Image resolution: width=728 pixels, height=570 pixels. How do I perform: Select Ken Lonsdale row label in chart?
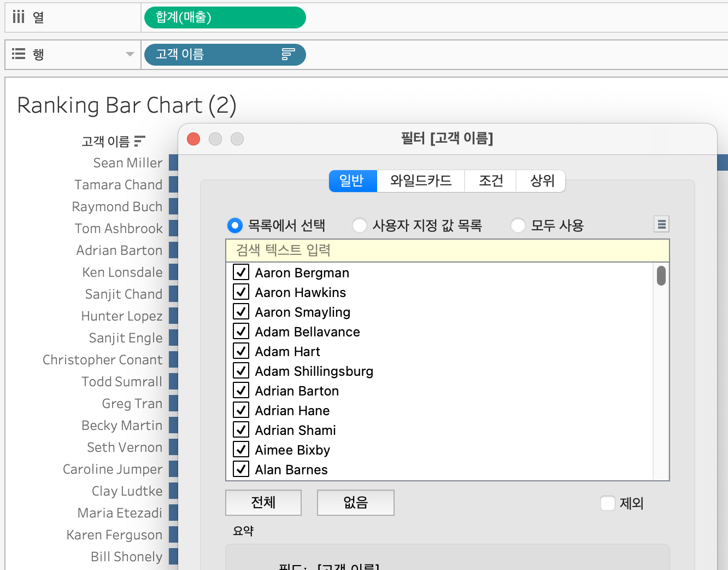coord(122,272)
